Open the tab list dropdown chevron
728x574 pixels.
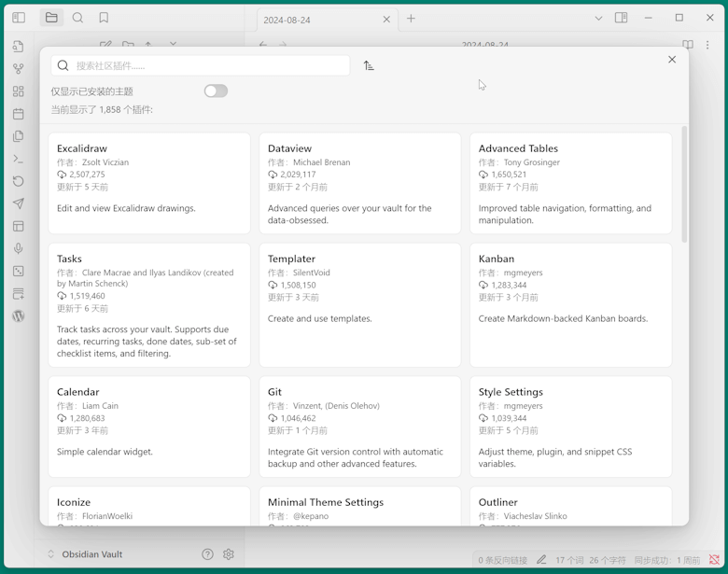(x=598, y=18)
